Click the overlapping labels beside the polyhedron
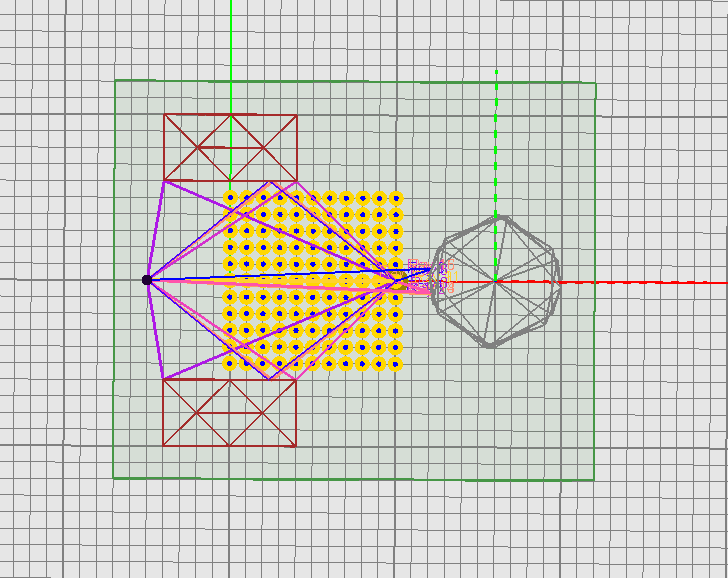This screenshot has height=578, width=728. pyautogui.click(x=432, y=276)
